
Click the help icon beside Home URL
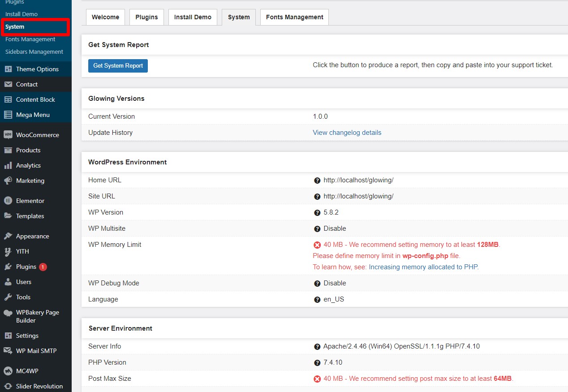tap(317, 181)
